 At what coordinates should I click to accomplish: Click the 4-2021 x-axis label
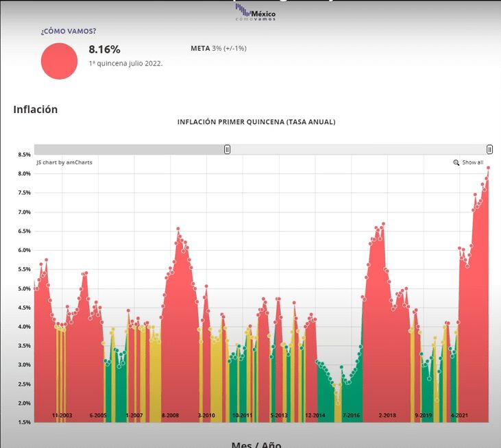click(x=459, y=415)
